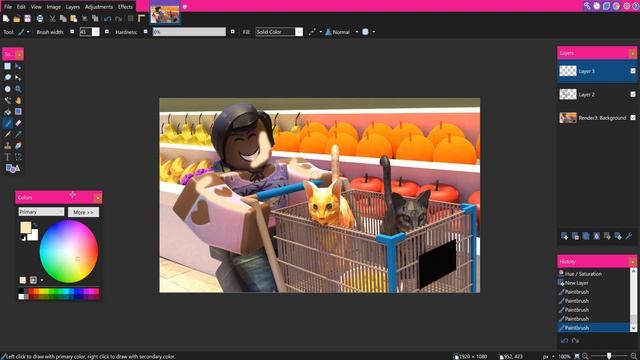Screen dimensions: 640x360
Task: Add a new layer in Layers panel
Action: tap(564, 236)
